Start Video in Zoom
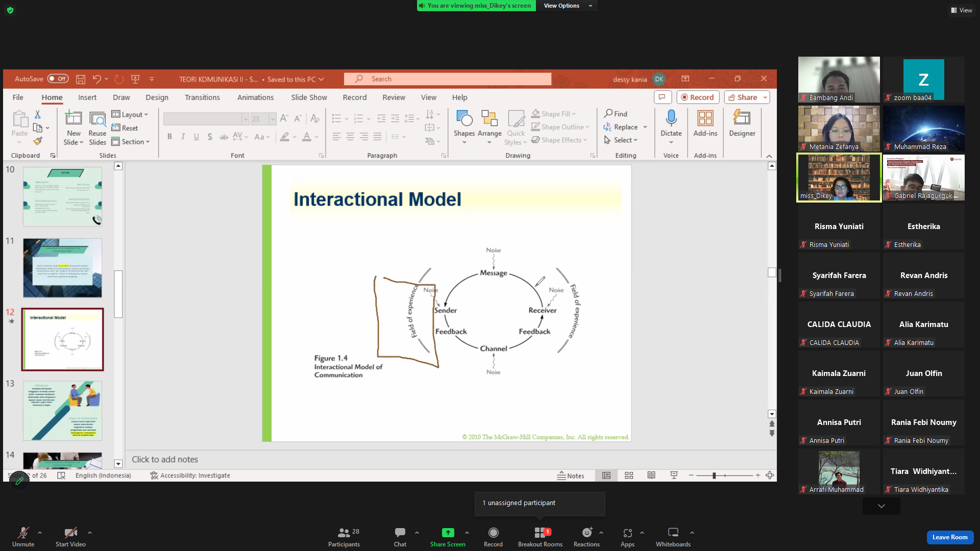Viewport: 980px width, 551px height. click(70, 537)
